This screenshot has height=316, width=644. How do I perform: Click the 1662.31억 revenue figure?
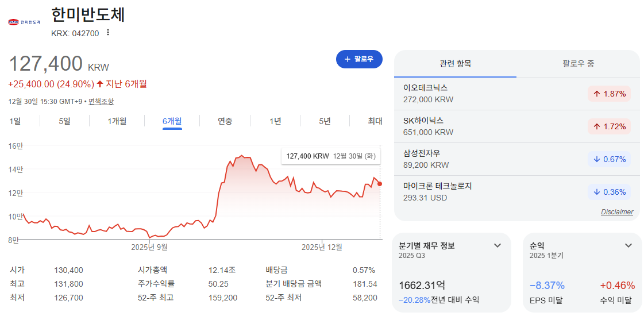422,285
